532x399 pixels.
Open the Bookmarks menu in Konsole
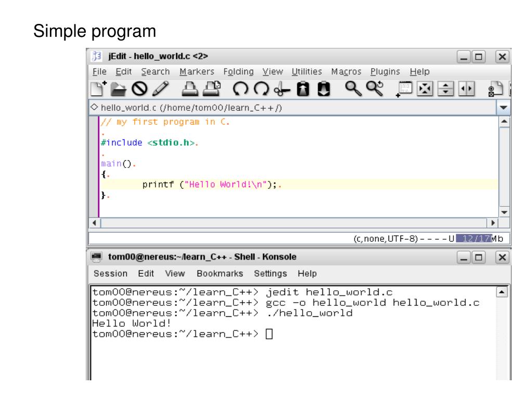[x=220, y=274]
